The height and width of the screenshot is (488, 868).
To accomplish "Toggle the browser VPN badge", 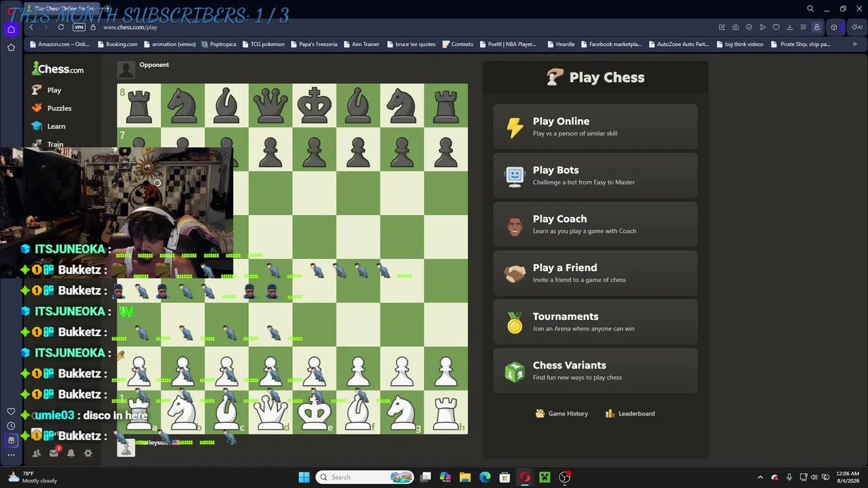I will click(x=79, y=27).
